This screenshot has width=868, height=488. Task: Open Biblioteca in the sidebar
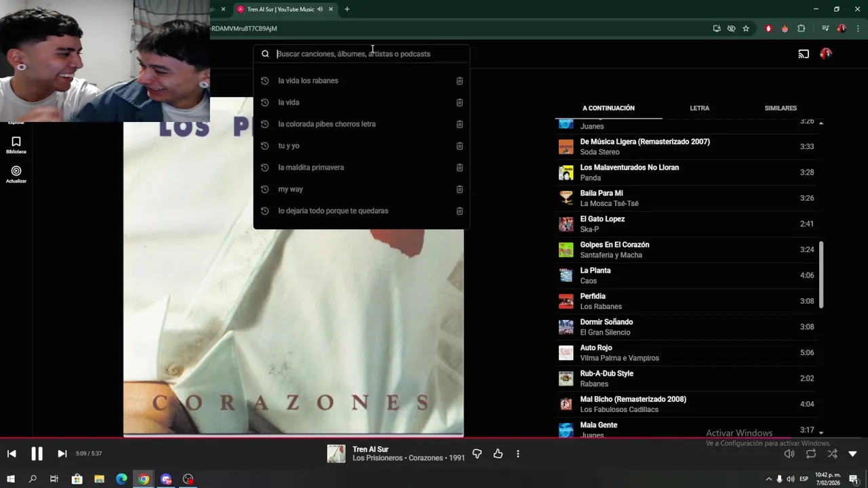pyautogui.click(x=16, y=145)
